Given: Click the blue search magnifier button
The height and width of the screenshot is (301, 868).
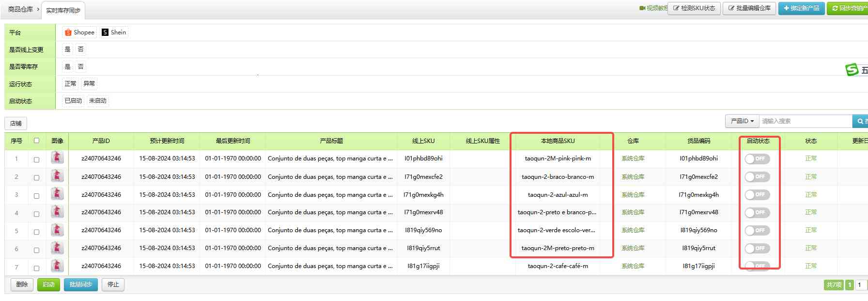Looking at the screenshot, I should pyautogui.click(x=860, y=121).
